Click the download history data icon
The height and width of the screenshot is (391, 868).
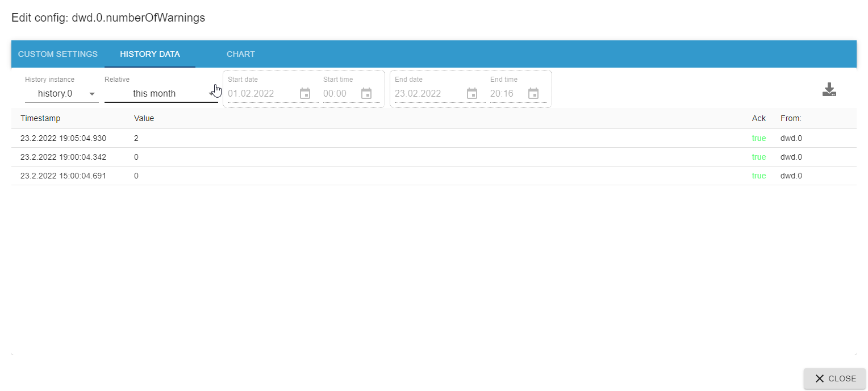829,90
